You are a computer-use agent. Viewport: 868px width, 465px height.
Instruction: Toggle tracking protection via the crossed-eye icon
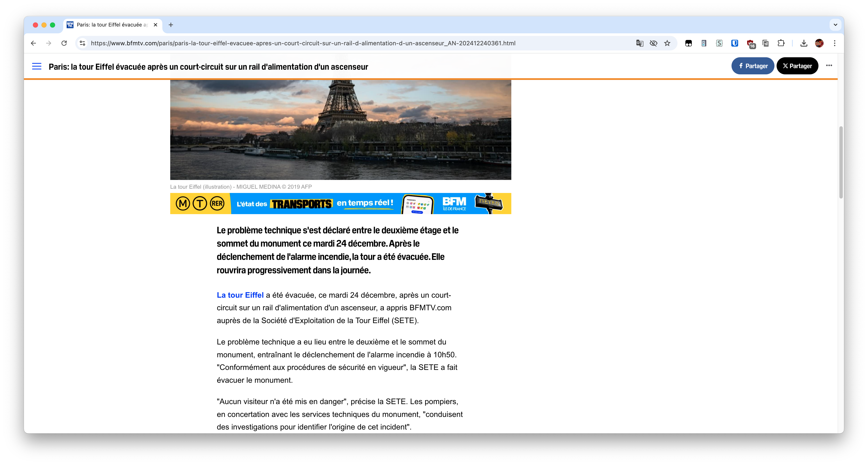(x=653, y=43)
